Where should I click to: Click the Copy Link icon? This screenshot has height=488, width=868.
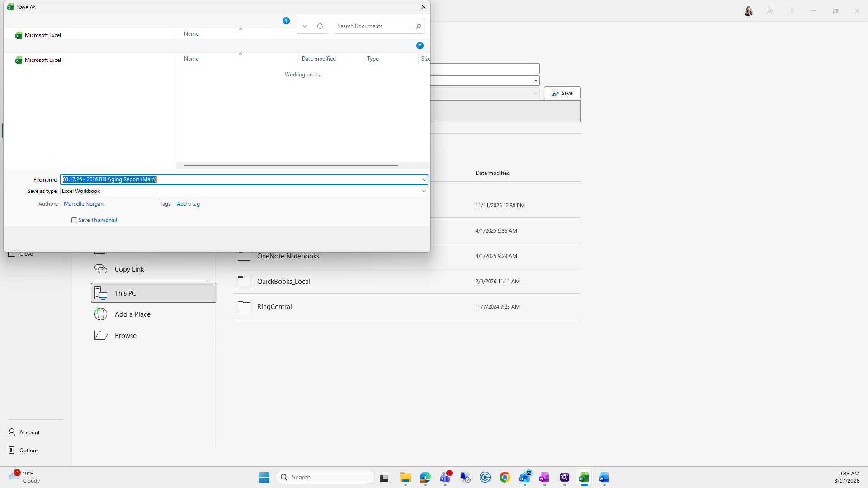(100, 269)
